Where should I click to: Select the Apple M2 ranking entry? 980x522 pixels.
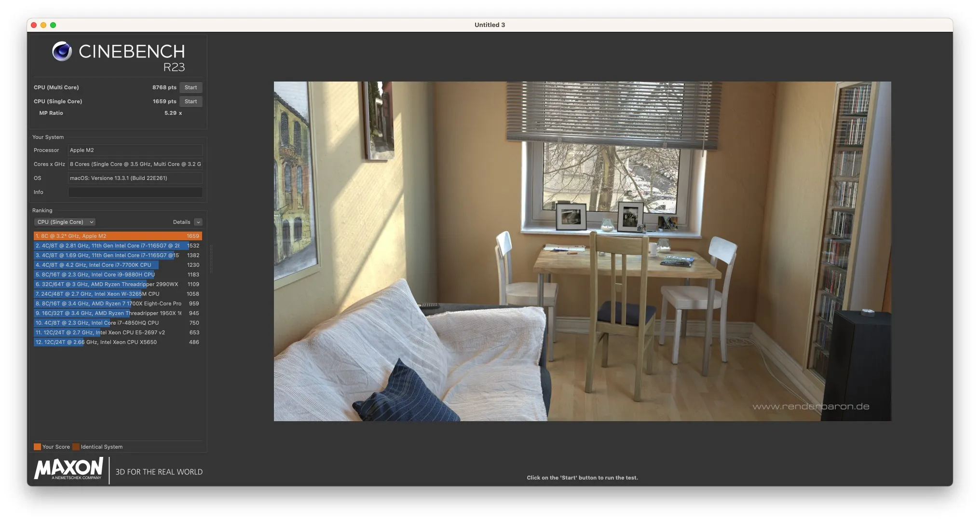(x=117, y=236)
